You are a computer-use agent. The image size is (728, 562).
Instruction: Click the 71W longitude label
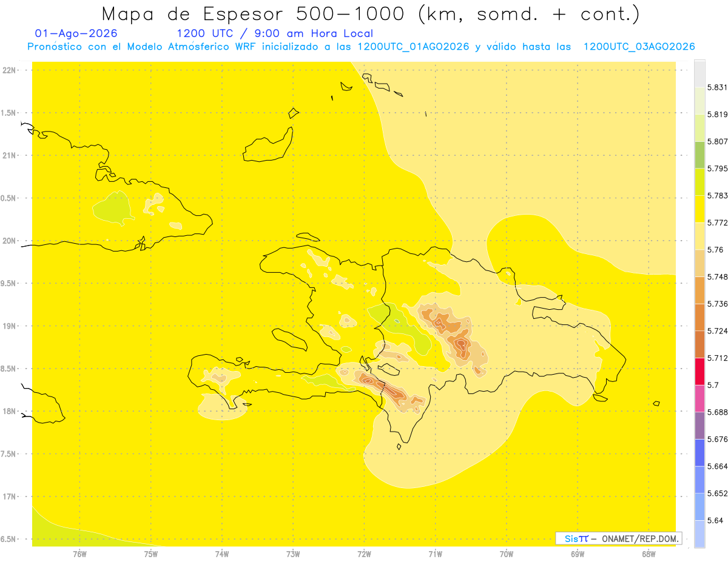point(435,554)
